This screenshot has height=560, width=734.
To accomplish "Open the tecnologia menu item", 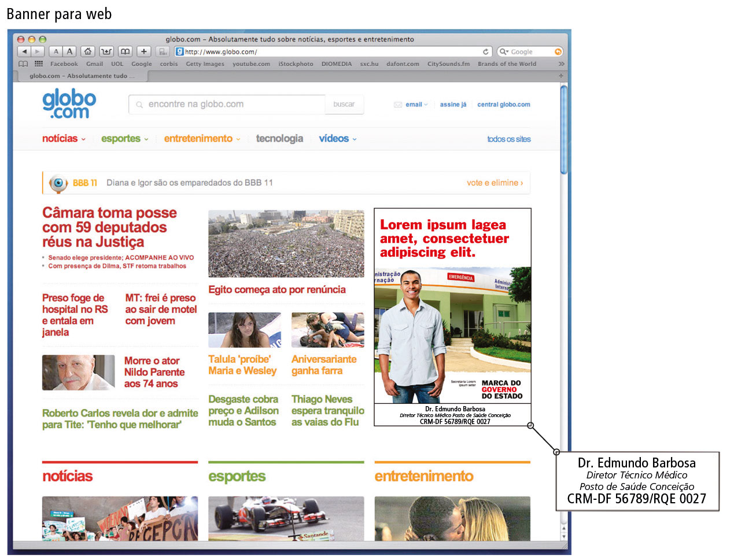I will (x=279, y=139).
